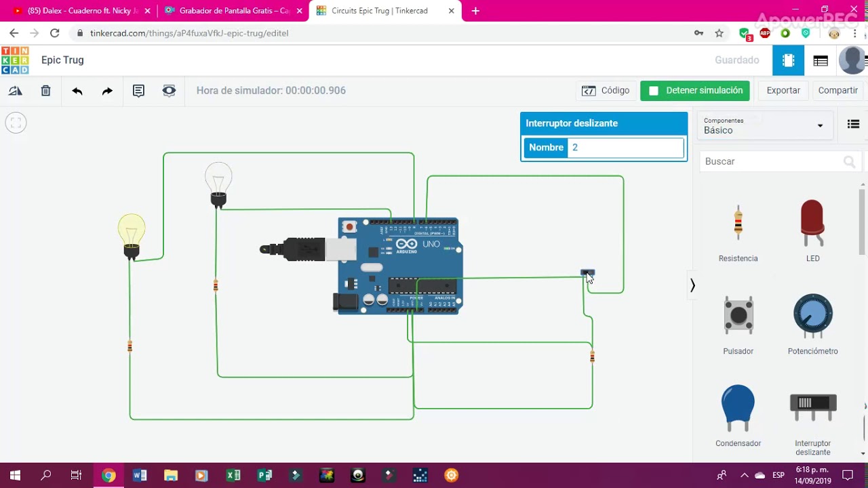Screen dimensions: 868x488
Task: Open Word from the taskbar
Action: [x=140, y=475]
